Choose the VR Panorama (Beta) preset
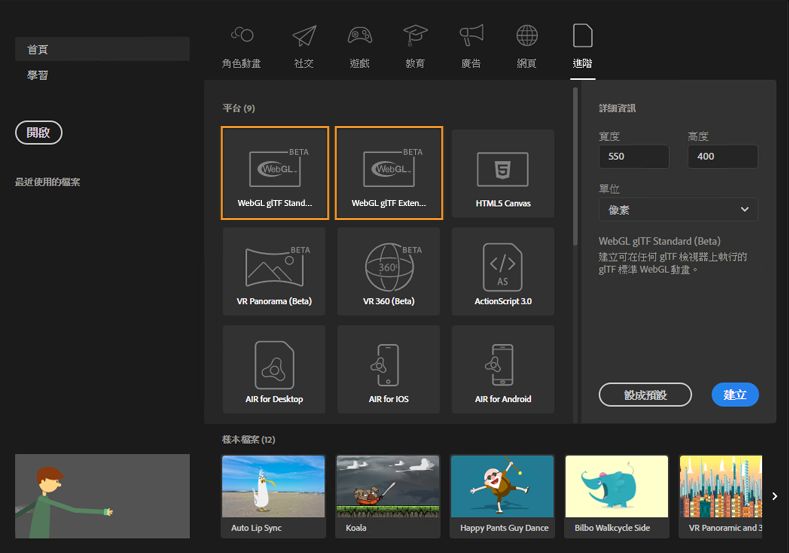The image size is (789, 553). [x=274, y=271]
